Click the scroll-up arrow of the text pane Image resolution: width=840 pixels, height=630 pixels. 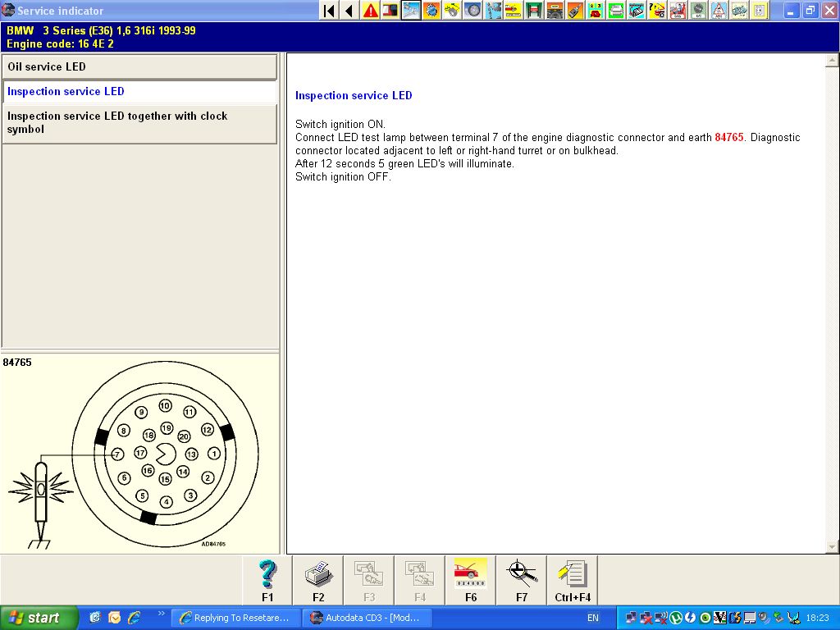pyautogui.click(x=832, y=60)
